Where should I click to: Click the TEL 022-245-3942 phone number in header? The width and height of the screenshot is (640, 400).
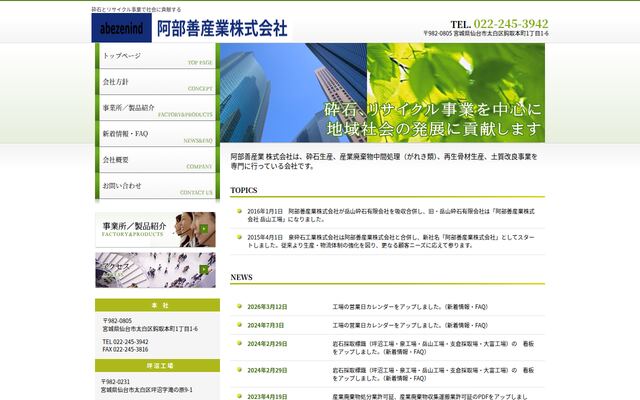tap(499, 24)
